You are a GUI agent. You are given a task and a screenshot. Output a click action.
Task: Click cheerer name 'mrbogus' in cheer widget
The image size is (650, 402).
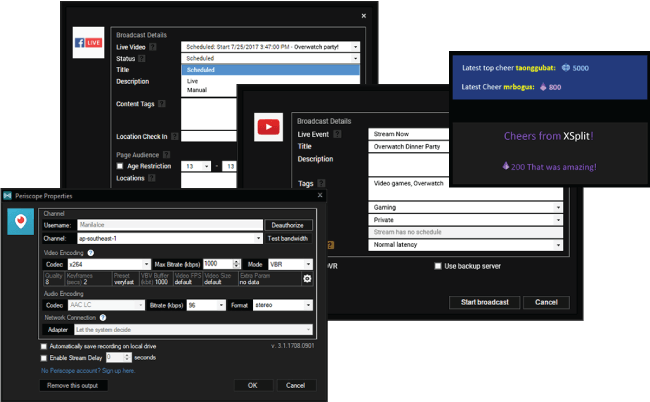pyautogui.click(x=519, y=87)
